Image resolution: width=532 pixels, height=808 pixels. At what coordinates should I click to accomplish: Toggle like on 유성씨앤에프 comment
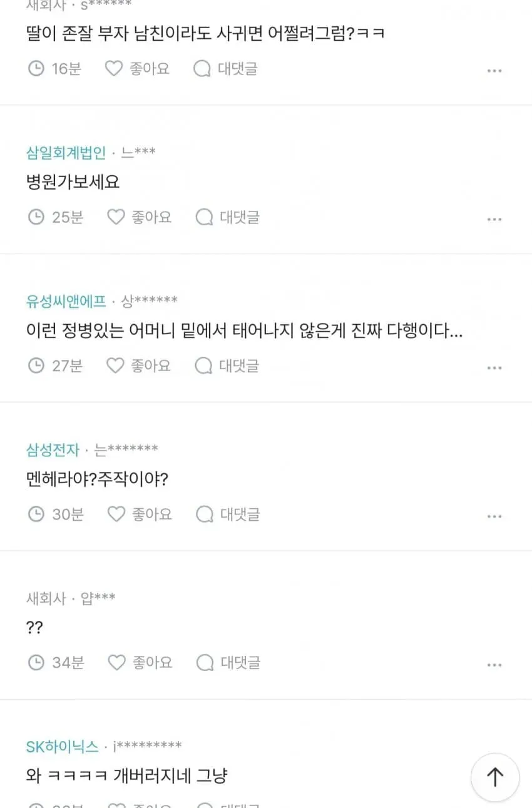pos(115,366)
